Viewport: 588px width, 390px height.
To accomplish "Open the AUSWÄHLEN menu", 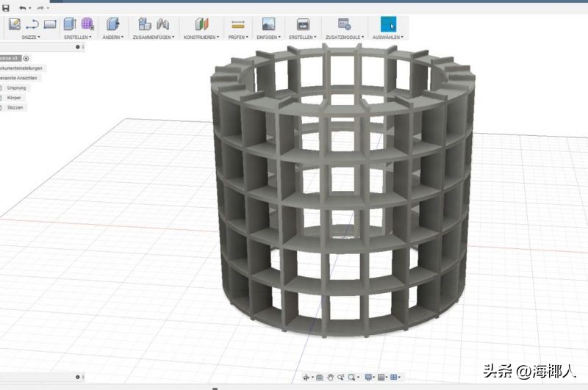I will click(x=387, y=37).
